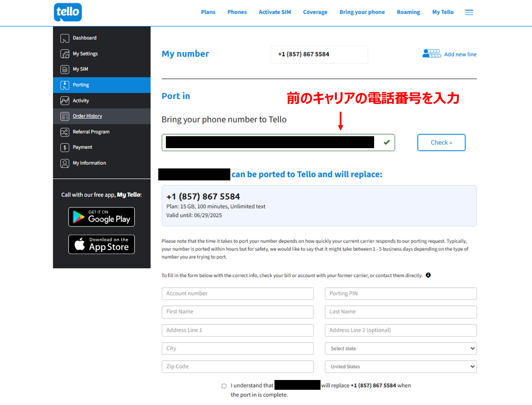Click the Referral Program sidebar icon

point(65,132)
